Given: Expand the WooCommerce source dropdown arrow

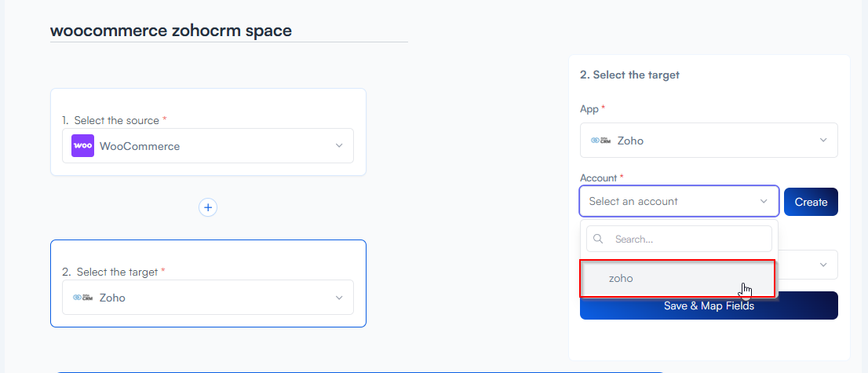Looking at the screenshot, I should coord(339,146).
